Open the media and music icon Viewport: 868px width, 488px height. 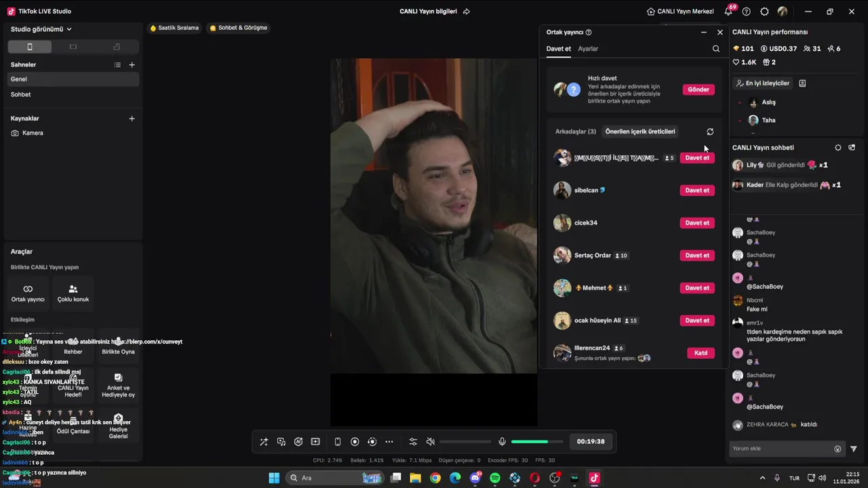click(x=281, y=442)
